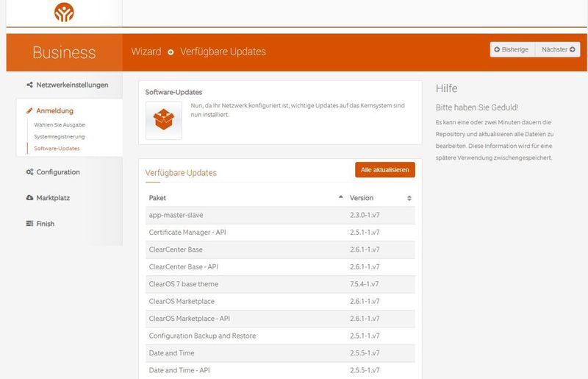The height and width of the screenshot is (379, 588).
Task: Select Wählen Sie Ausgabe sub-step
Action: pyautogui.click(x=60, y=124)
